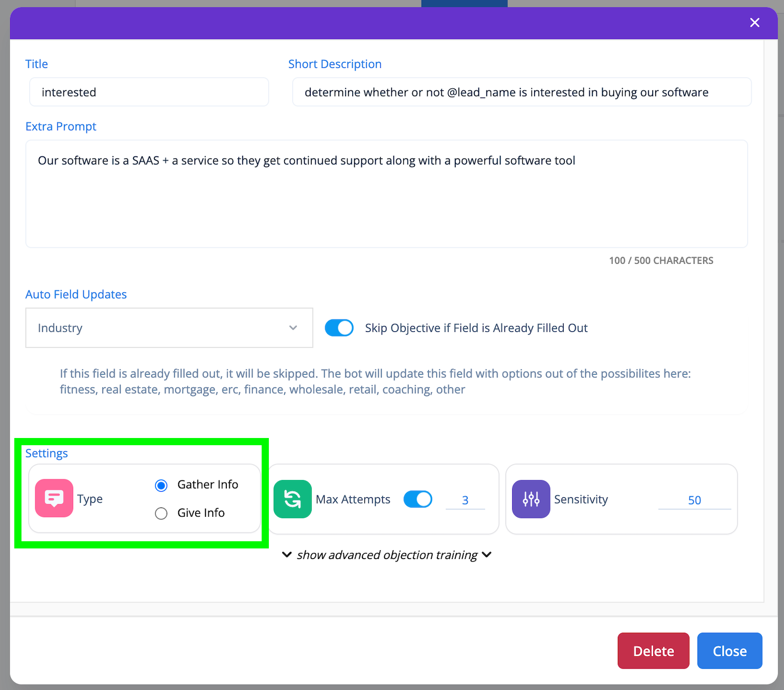The image size is (784, 690).
Task: Toggle Skip Objective if Field Already Filled
Action: [339, 328]
